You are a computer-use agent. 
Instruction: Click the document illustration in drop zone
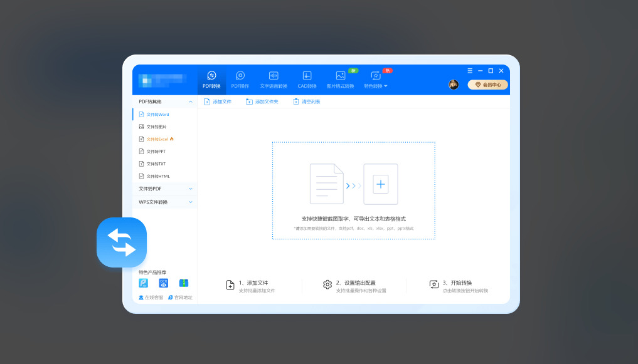326,184
